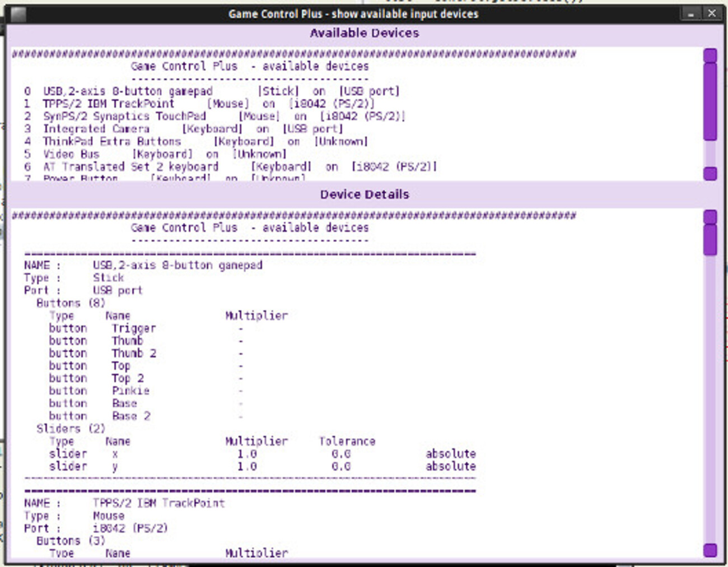Screen dimensions: 728x567
Task: Click the "Port : i8042 (PS/2)" details line
Action: coord(96,528)
